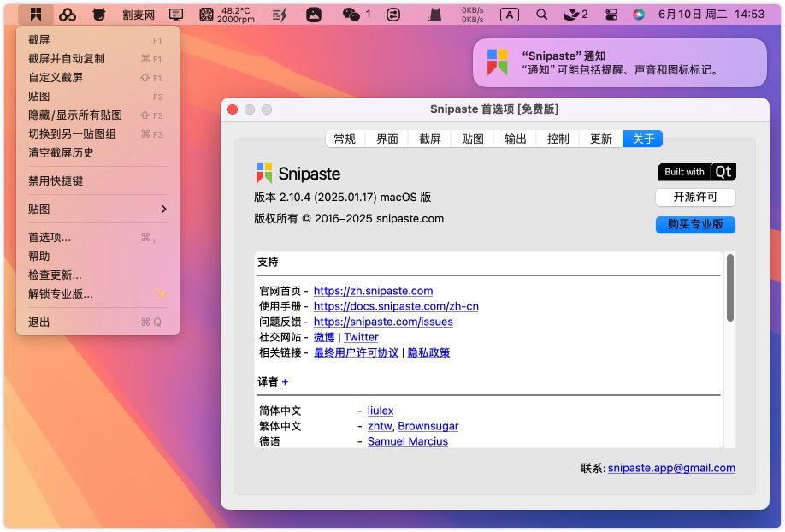Toggle 禁用快捷键 in the Snipaste menu

[97, 180]
